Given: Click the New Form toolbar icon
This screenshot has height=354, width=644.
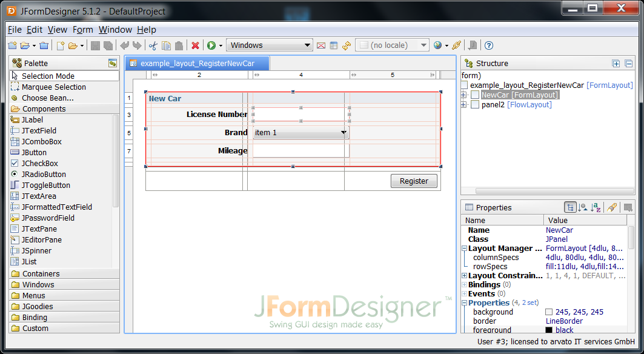Looking at the screenshot, I should coord(61,45).
